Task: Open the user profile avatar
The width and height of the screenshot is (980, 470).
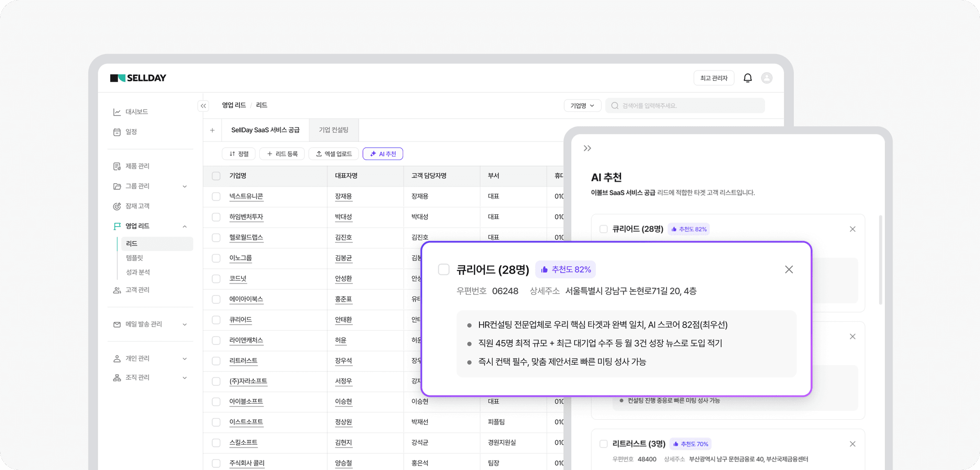Action: (767, 78)
